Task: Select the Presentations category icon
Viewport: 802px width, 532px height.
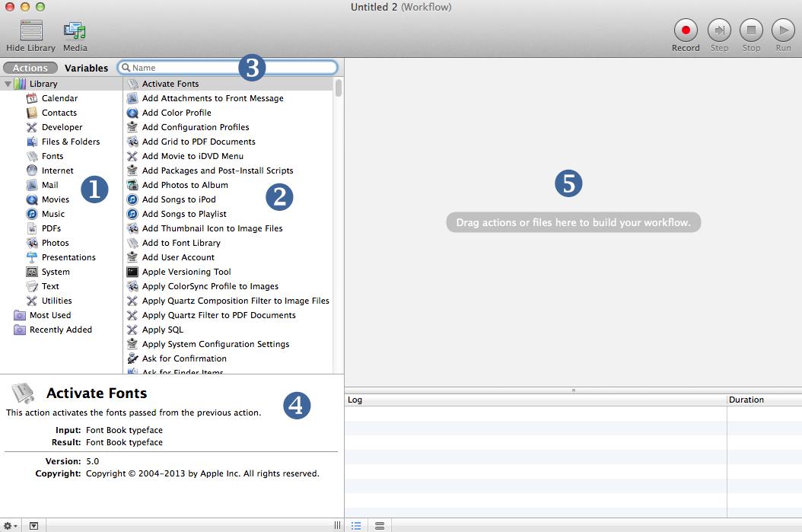Action: tap(32, 257)
